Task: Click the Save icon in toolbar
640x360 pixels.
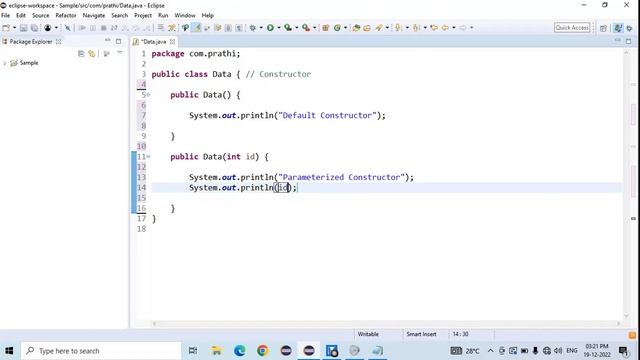Action: (x=23, y=28)
